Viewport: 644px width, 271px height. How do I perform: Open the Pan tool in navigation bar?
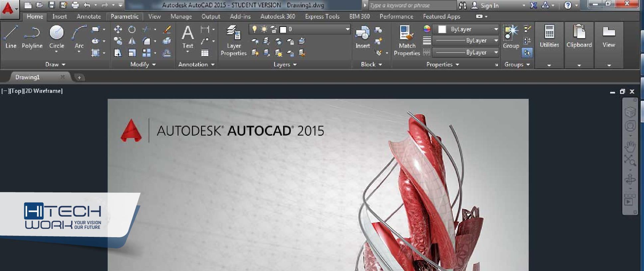(630, 146)
